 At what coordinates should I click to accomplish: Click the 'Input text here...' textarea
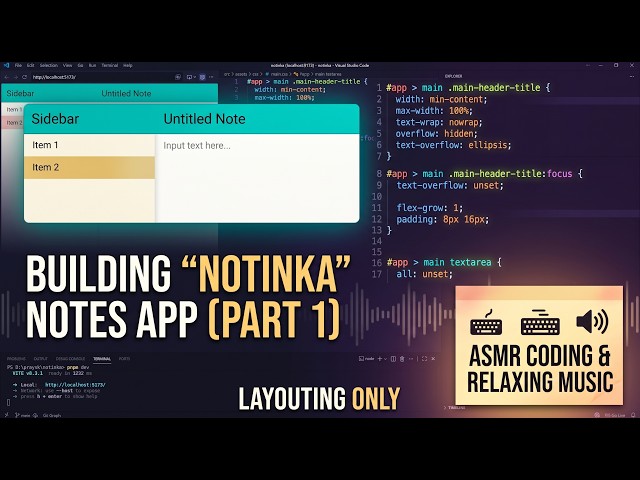coord(257,178)
